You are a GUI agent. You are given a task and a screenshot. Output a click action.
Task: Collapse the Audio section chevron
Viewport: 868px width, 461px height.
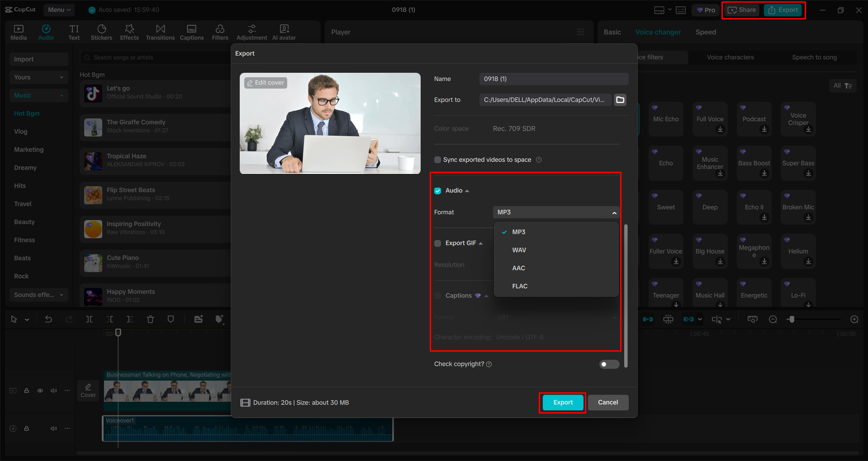click(468, 190)
